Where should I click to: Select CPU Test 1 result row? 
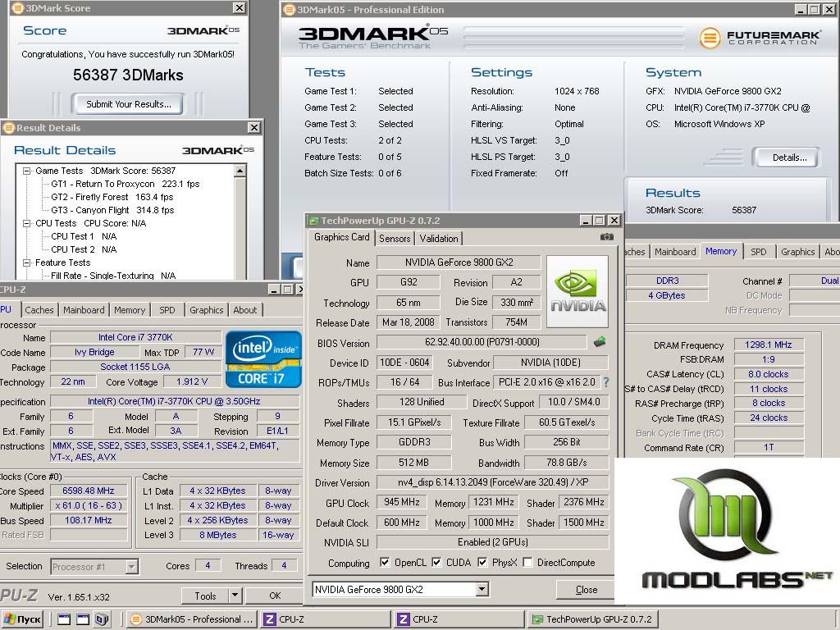pyautogui.click(x=84, y=236)
